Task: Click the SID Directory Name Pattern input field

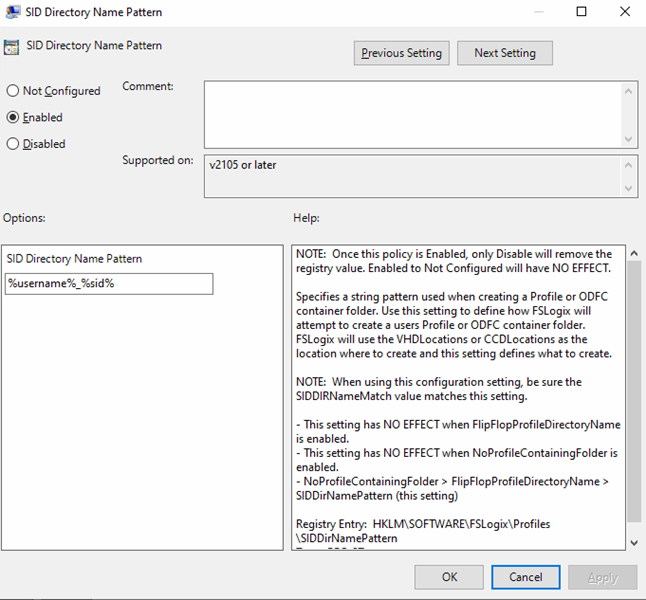Action: tap(109, 284)
